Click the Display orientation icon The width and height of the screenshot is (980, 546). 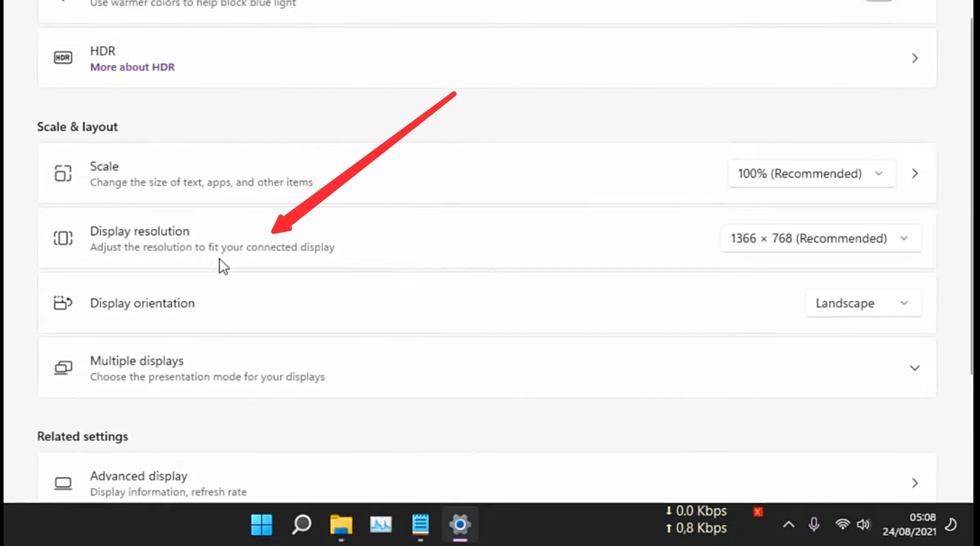pos(63,303)
